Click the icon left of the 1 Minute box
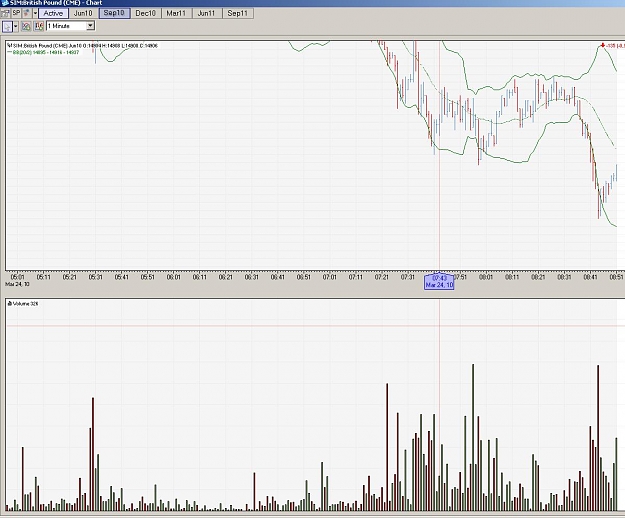 (x=39, y=27)
